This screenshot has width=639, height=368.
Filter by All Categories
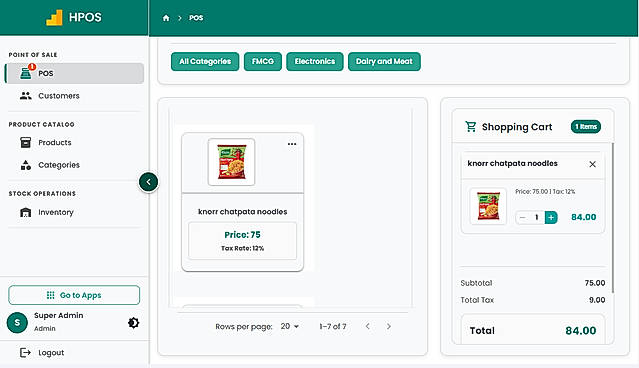(x=205, y=62)
